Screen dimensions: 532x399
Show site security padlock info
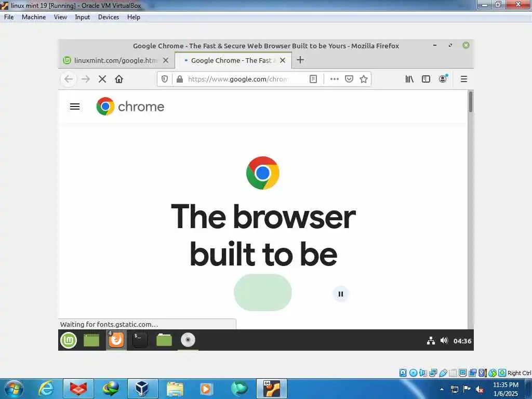point(180,79)
